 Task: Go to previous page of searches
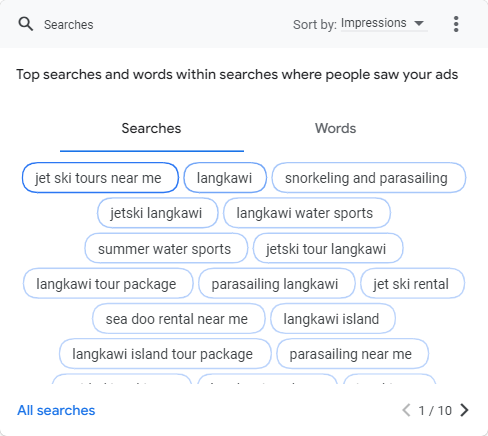point(406,410)
